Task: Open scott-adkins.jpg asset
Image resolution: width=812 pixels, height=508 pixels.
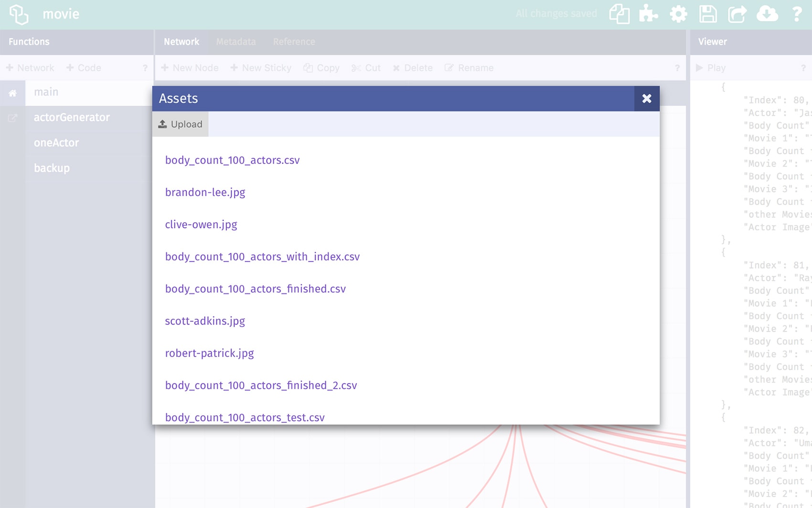Action: [205, 321]
